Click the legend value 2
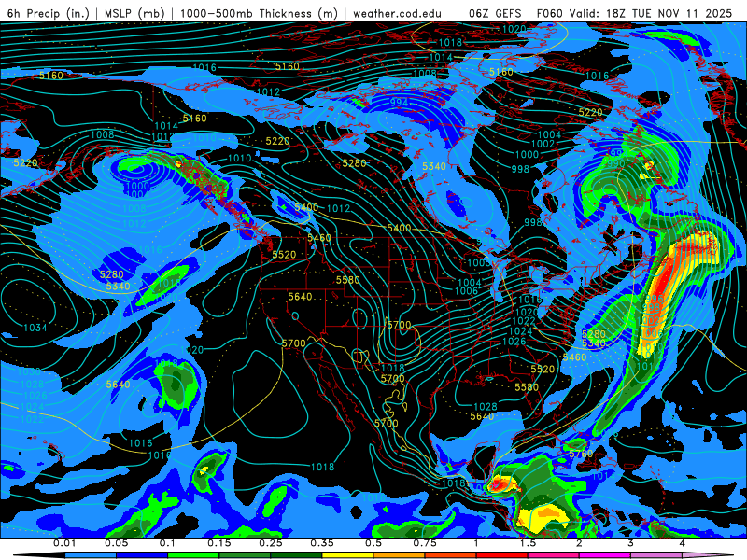Image resolution: width=747 pixels, height=560 pixels. [579, 543]
